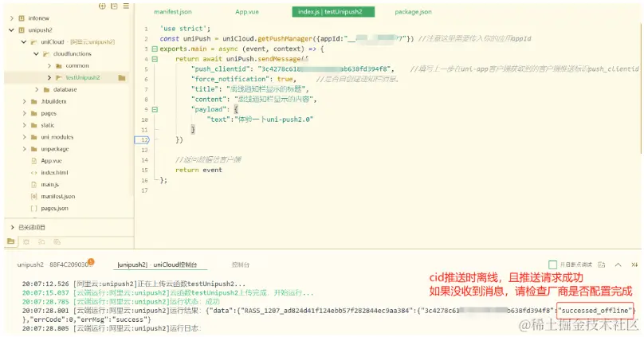This screenshot has height=337, width=644.
Task: Click the third icon in the sidebar bottom toolbar
Action: 41,241
